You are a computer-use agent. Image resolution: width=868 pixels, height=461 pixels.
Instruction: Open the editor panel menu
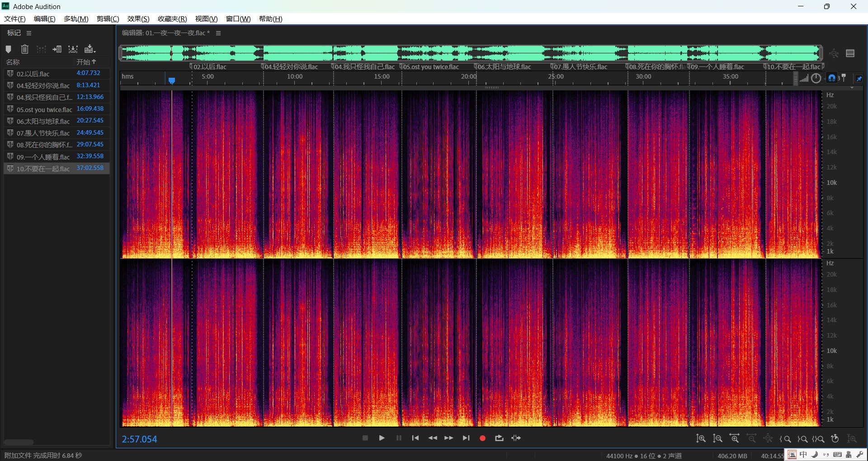[x=218, y=33]
